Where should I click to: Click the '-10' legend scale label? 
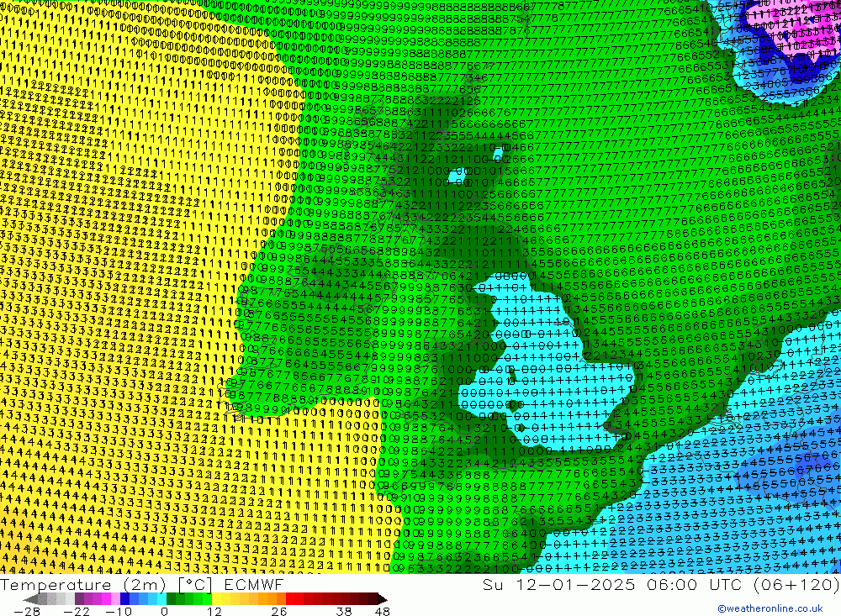[x=119, y=612]
